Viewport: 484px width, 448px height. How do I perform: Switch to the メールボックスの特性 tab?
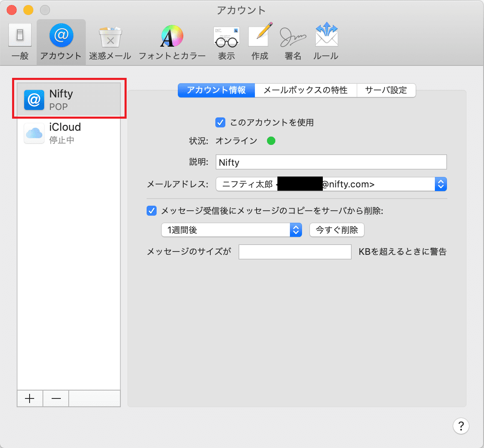click(305, 90)
